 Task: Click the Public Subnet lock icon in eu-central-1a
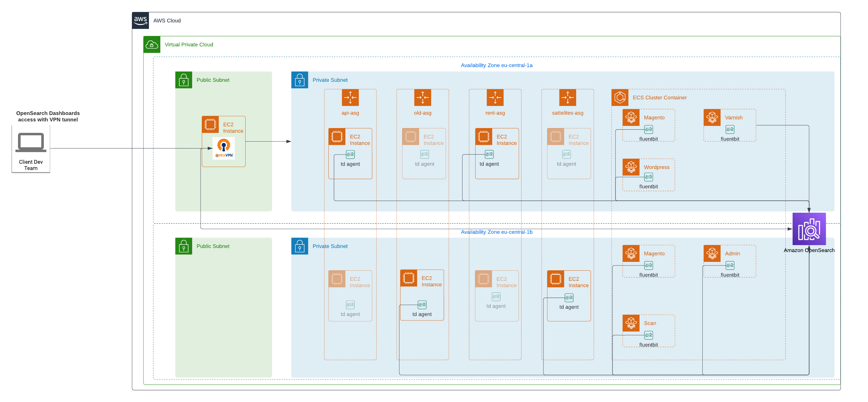[x=184, y=80]
